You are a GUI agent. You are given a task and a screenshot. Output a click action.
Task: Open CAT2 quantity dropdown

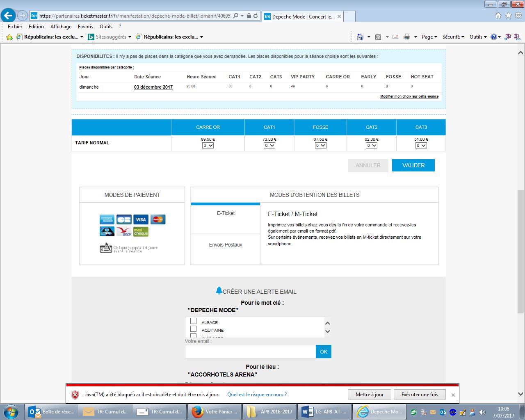point(372,146)
